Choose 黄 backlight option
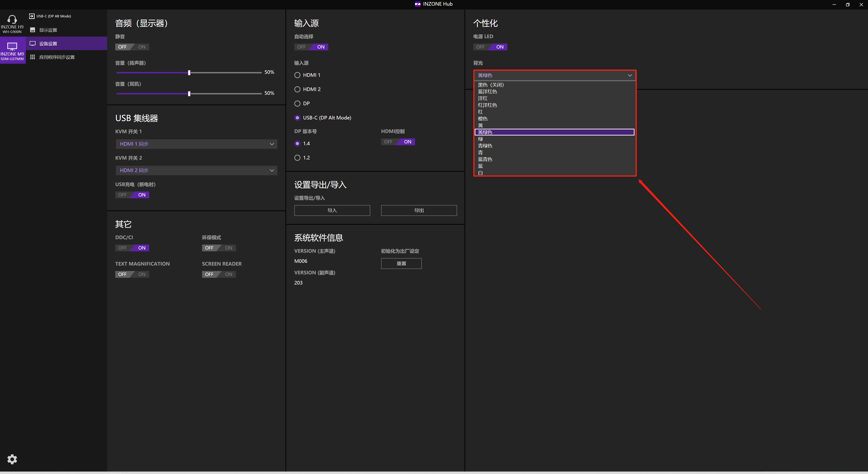868x474 pixels. [x=555, y=125]
